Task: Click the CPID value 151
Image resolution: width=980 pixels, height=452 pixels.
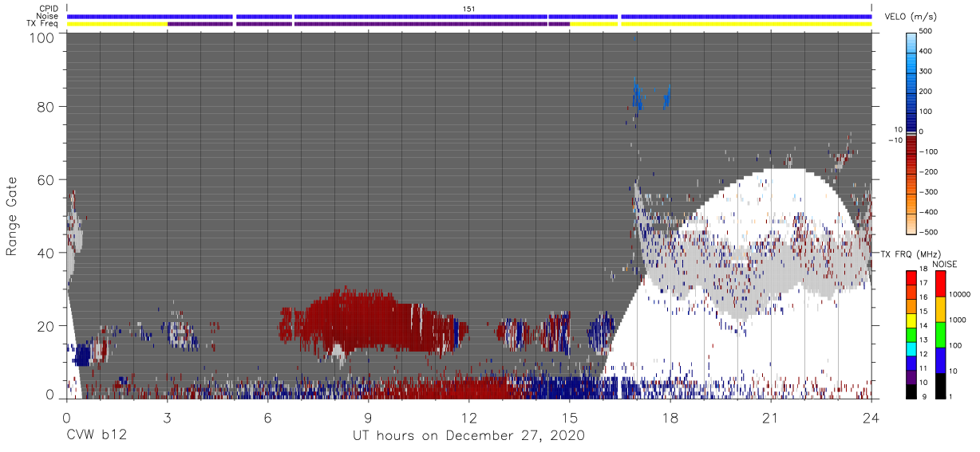Action: tap(469, 9)
